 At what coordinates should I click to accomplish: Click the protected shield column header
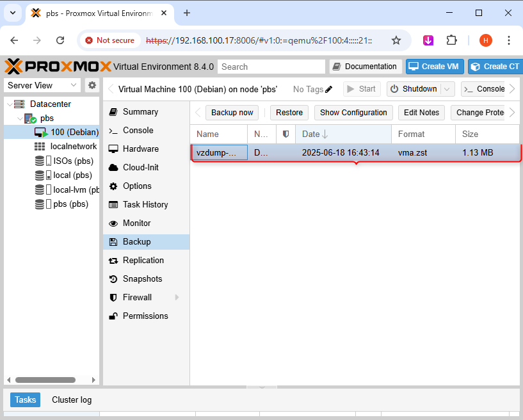click(286, 134)
